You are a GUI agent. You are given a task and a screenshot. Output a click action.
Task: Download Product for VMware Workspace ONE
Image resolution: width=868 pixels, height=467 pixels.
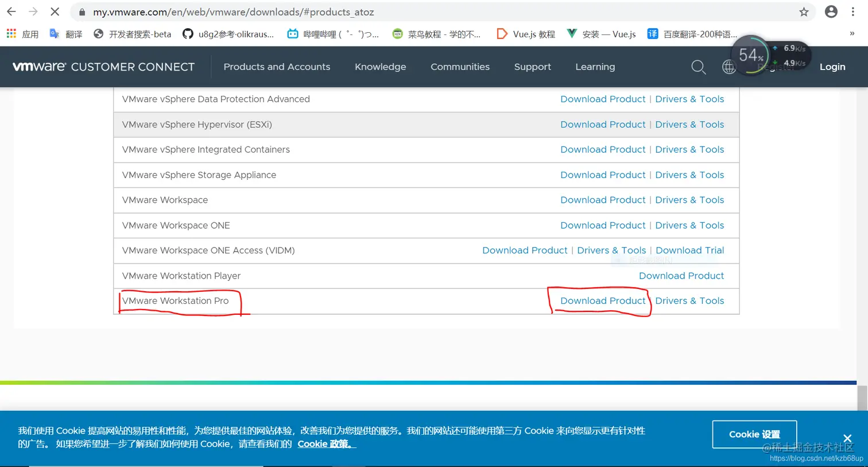(603, 225)
